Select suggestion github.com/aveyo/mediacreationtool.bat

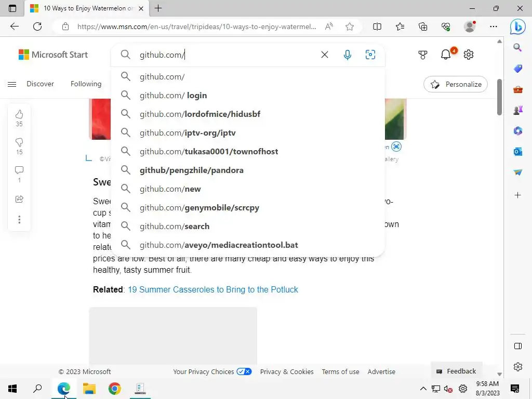coord(248,245)
